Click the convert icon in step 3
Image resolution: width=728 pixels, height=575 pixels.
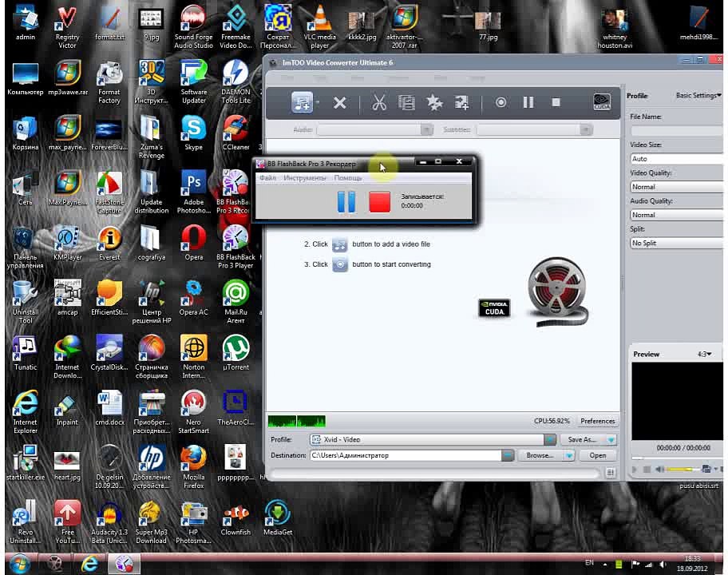[x=340, y=264]
